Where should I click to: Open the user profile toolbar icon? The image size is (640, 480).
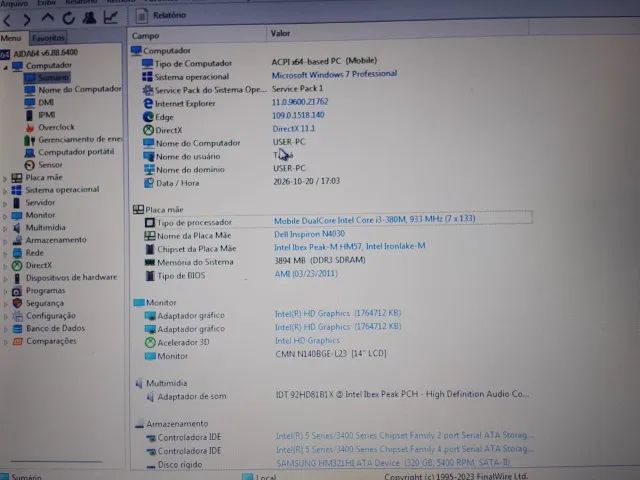(89, 18)
